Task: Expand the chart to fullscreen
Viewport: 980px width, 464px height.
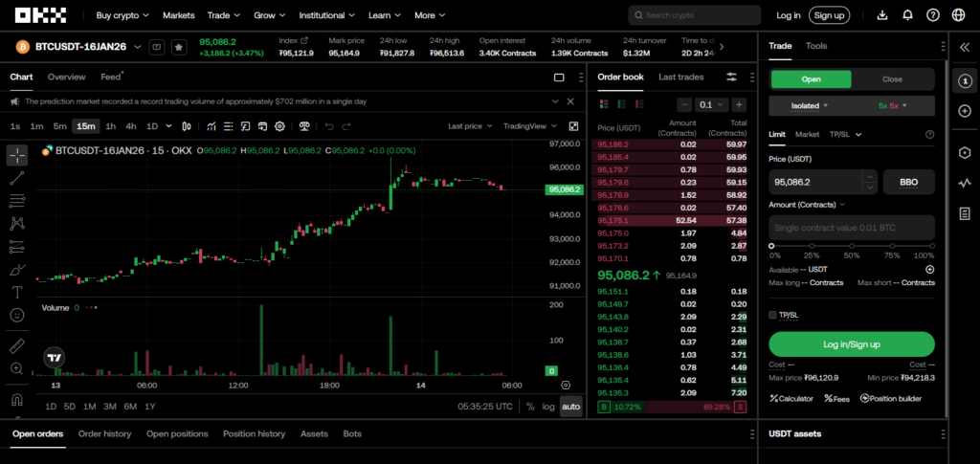Action: [573, 126]
